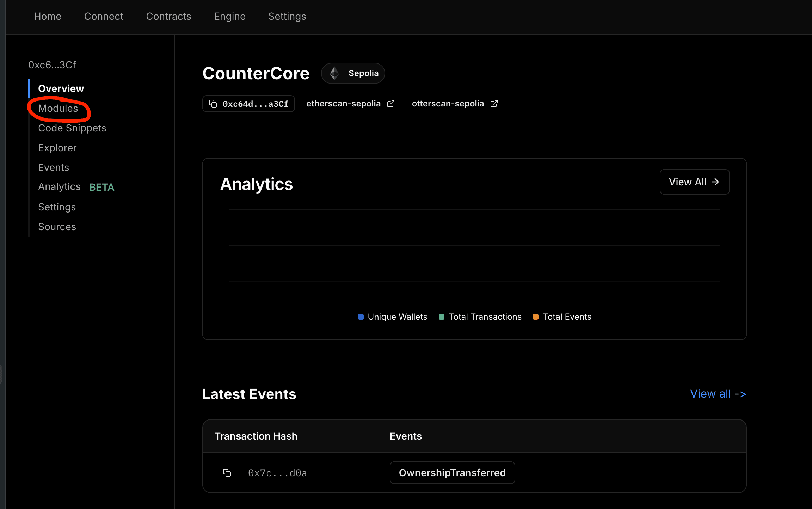812x509 pixels.
Task: Click the etherscan-sepolia external link icon
Action: (390, 104)
